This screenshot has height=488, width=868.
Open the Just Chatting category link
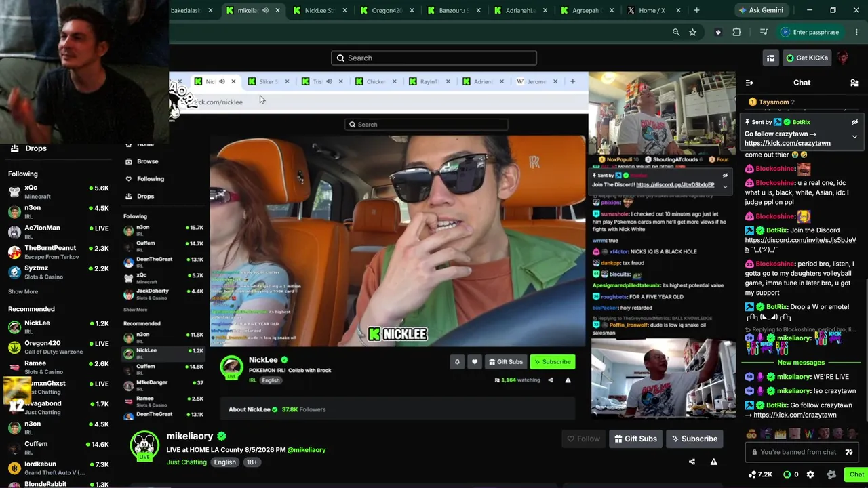click(x=186, y=462)
